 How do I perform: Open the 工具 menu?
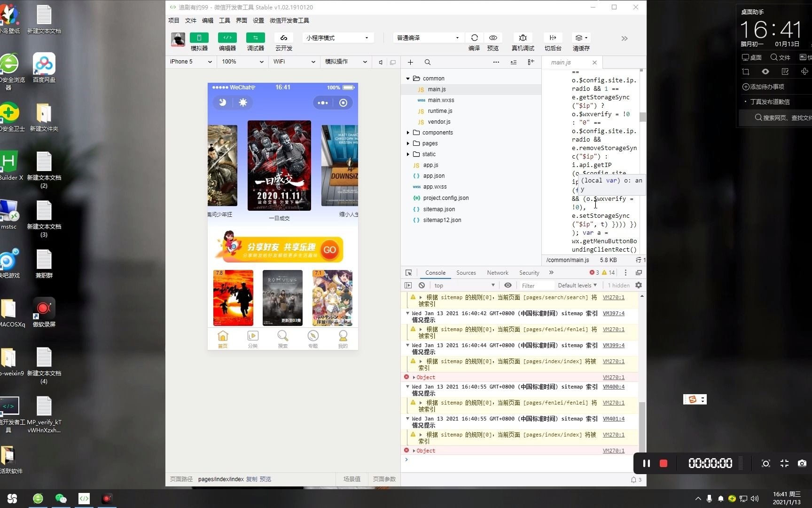[225, 20]
